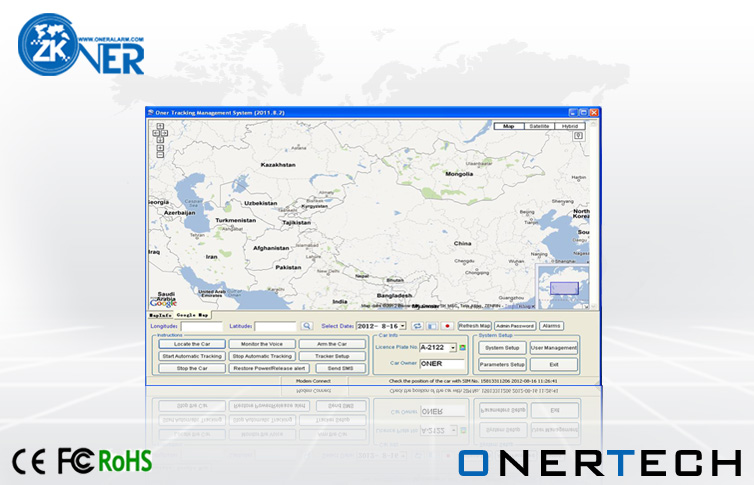Open Tracker Setup

point(332,356)
